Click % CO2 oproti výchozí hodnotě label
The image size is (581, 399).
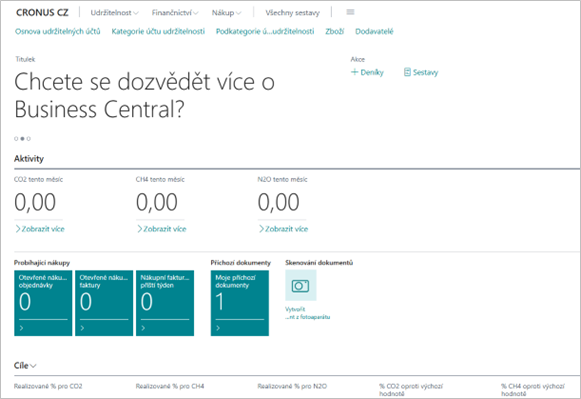(411, 390)
